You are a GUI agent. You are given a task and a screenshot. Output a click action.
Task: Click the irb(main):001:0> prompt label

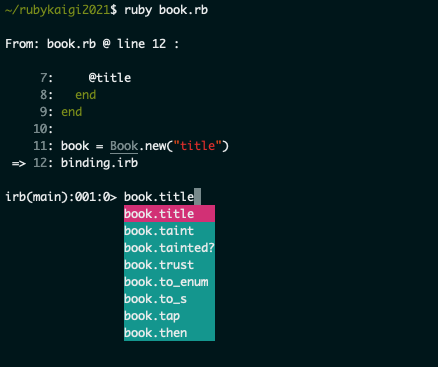coord(61,197)
